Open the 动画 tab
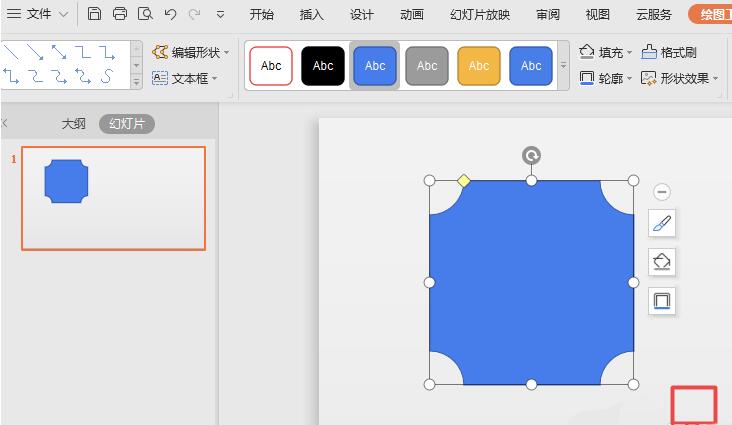732x425 pixels. 412,14
